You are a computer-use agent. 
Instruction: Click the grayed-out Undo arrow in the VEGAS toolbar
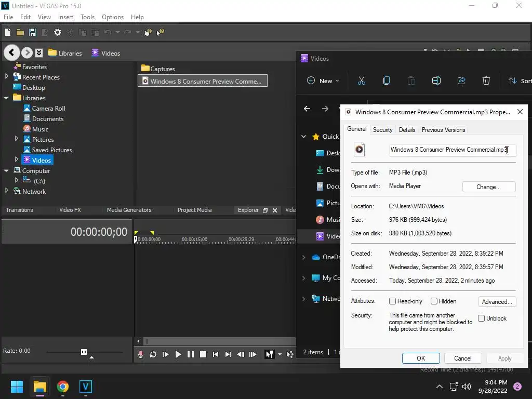click(108, 32)
